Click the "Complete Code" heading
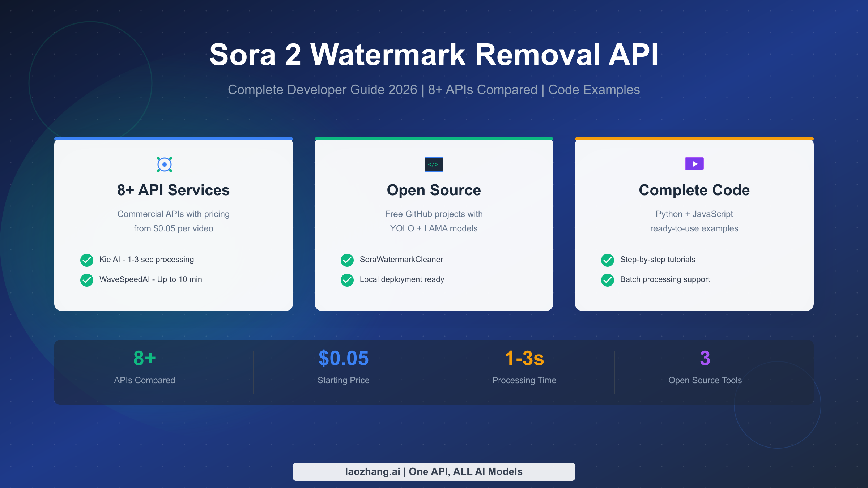868x488 pixels. pos(694,190)
